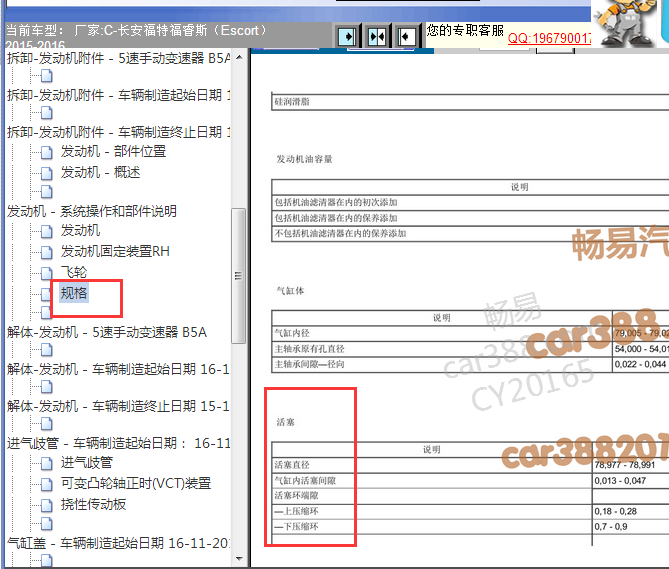Select 拆卸-发动机附件 - 车辆制造终止日期 section
Viewport: 669px width, 569px height.
click(x=119, y=132)
